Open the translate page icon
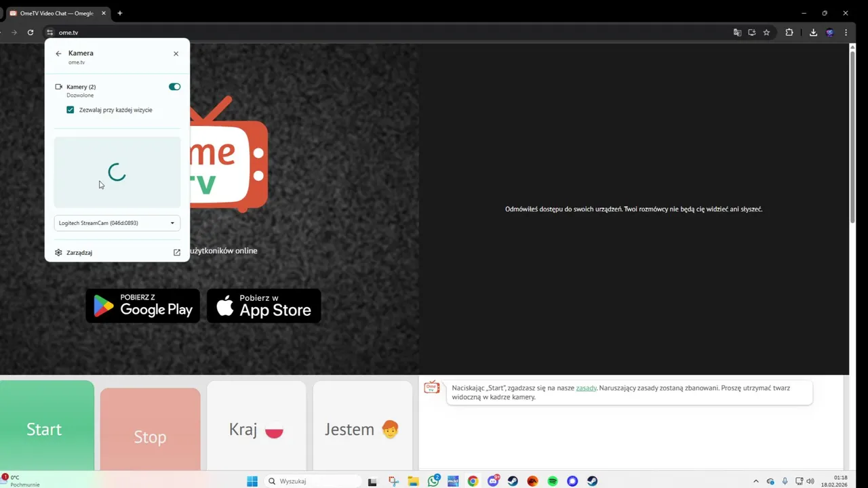Screen dimensions: 868x488 [x=737, y=33]
